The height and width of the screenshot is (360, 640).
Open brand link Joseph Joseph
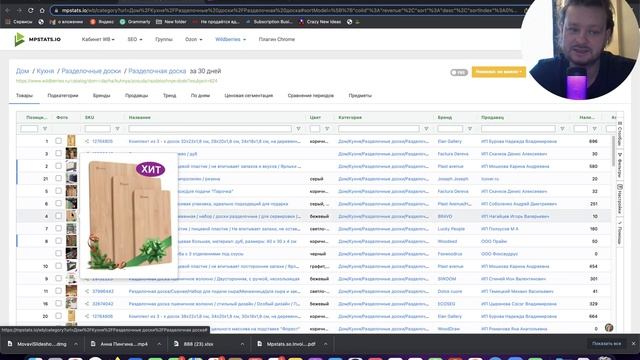453,179
